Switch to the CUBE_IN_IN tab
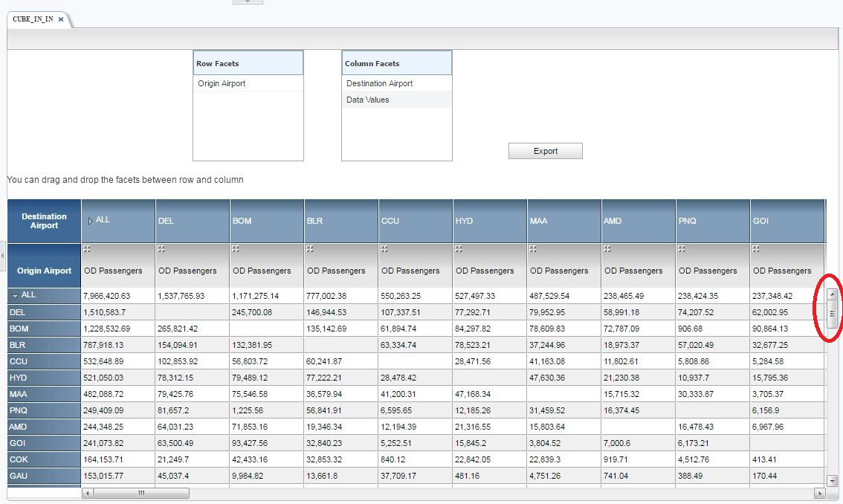The image size is (843, 504). tap(33, 19)
